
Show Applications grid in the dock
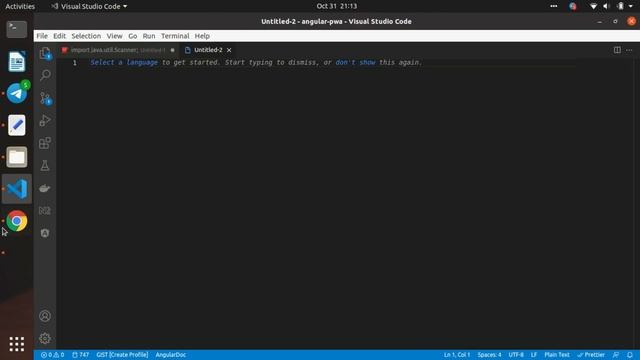click(x=17, y=344)
